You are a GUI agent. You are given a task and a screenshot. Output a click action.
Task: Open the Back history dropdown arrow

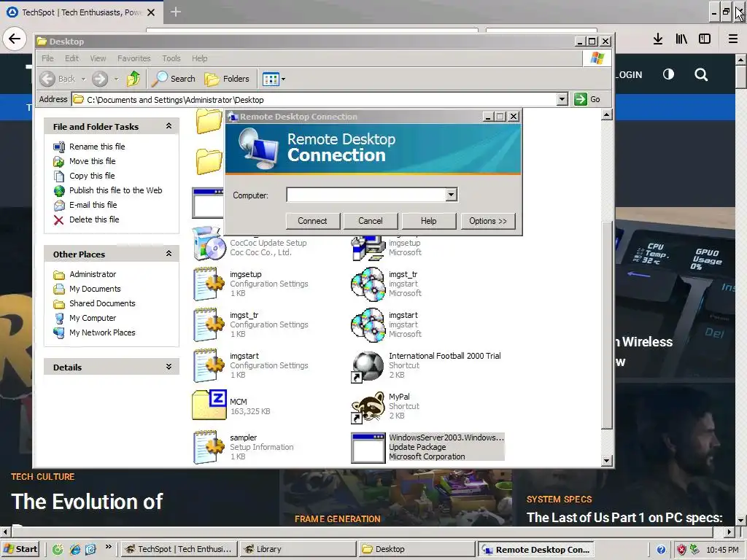pyautogui.click(x=83, y=79)
